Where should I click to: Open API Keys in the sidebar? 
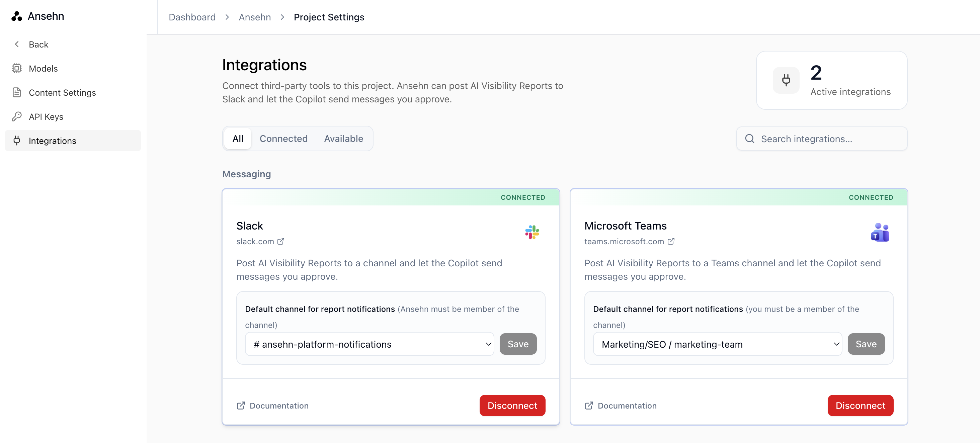click(x=73, y=116)
